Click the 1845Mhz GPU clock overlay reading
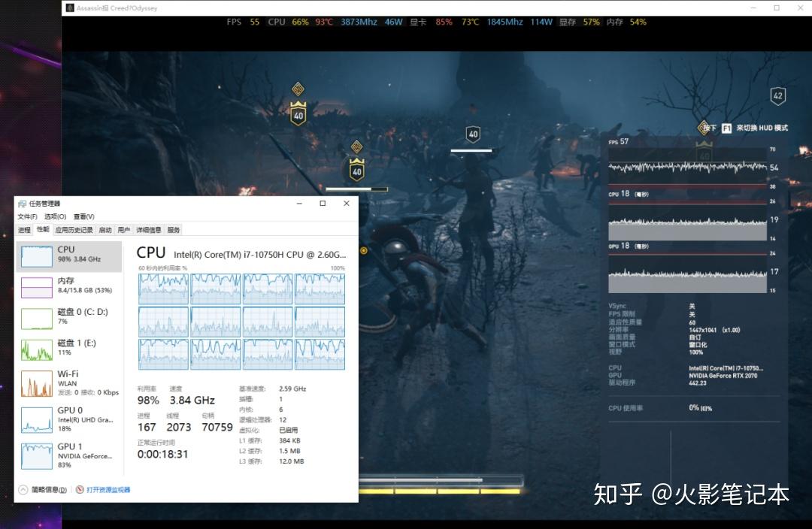Image resolution: width=812 pixels, height=529 pixels. click(505, 22)
